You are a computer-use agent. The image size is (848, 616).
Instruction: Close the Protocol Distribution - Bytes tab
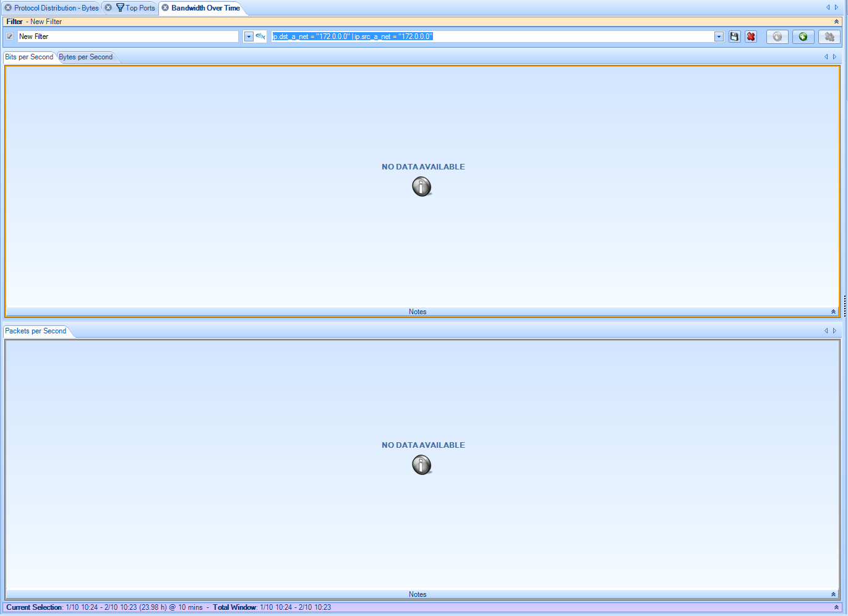(x=8, y=8)
